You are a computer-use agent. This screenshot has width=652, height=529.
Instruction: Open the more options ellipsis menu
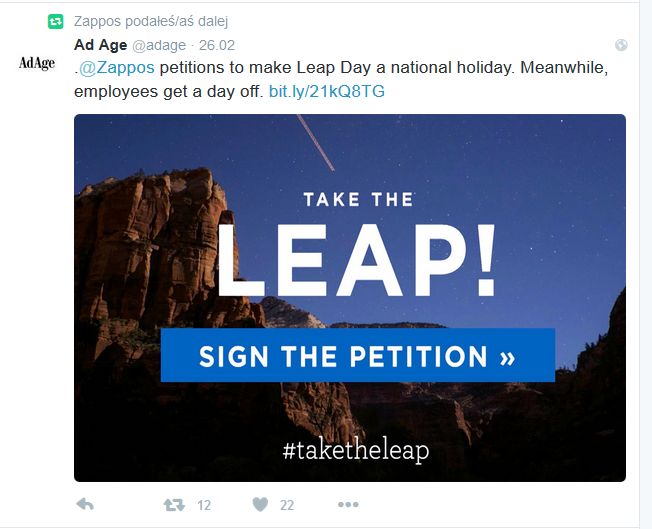click(348, 504)
